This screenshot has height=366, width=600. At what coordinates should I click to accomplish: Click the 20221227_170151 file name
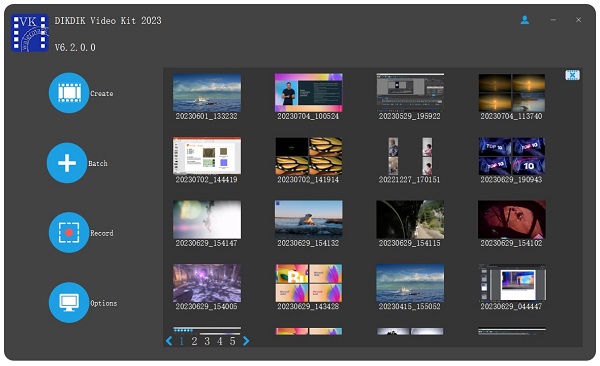(x=409, y=180)
